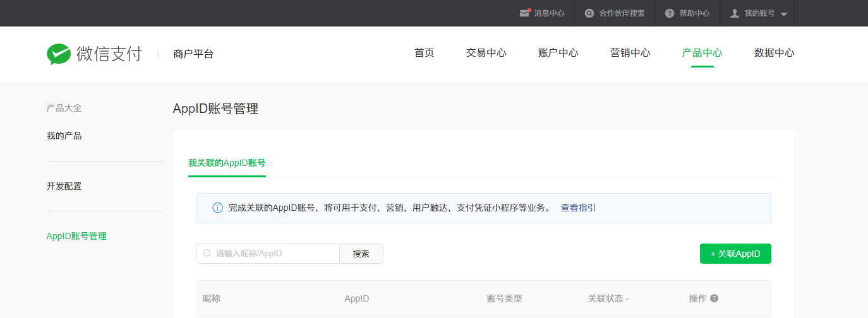Click the my account user icon

point(735,13)
